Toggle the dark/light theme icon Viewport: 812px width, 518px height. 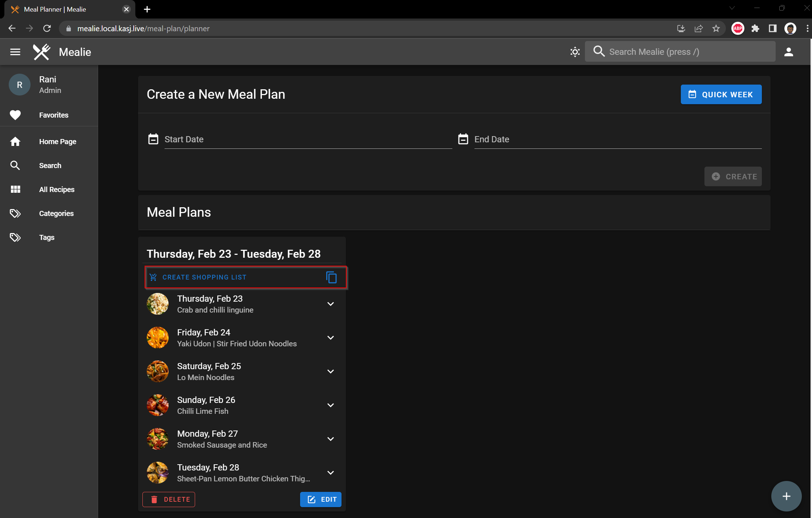coord(575,52)
